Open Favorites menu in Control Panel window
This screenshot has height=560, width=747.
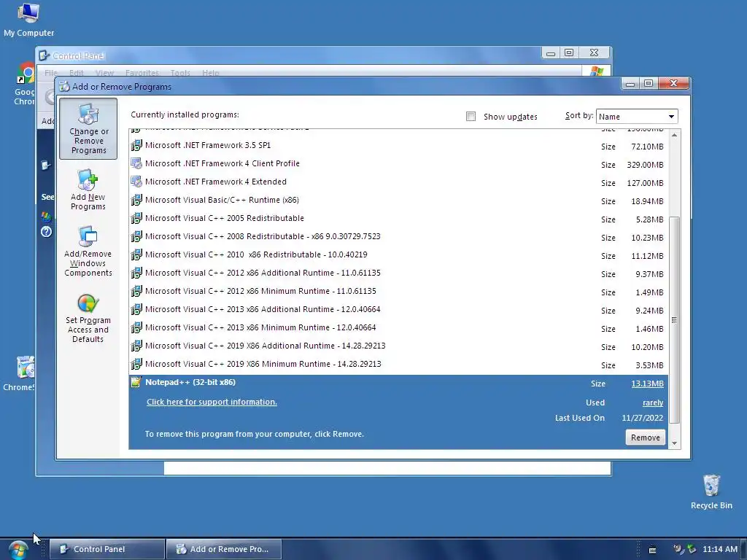(x=142, y=73)
